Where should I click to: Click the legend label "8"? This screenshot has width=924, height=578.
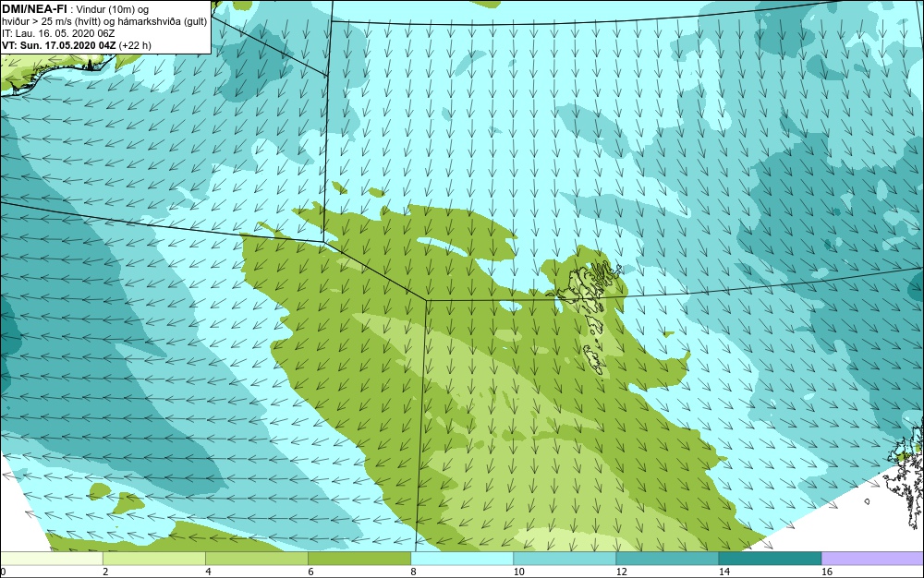[413, 572]
